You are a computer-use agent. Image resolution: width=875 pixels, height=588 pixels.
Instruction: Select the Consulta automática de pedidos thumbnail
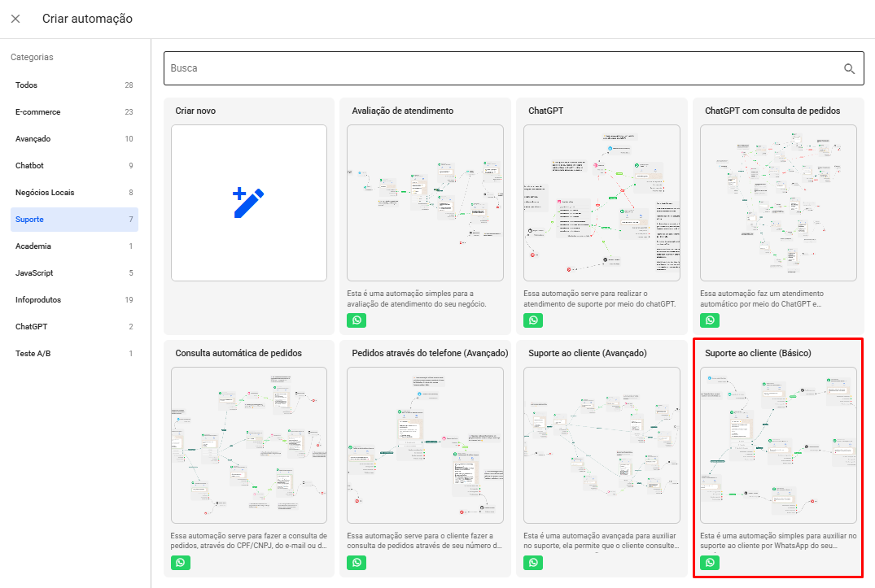click(x=248, y=445)
